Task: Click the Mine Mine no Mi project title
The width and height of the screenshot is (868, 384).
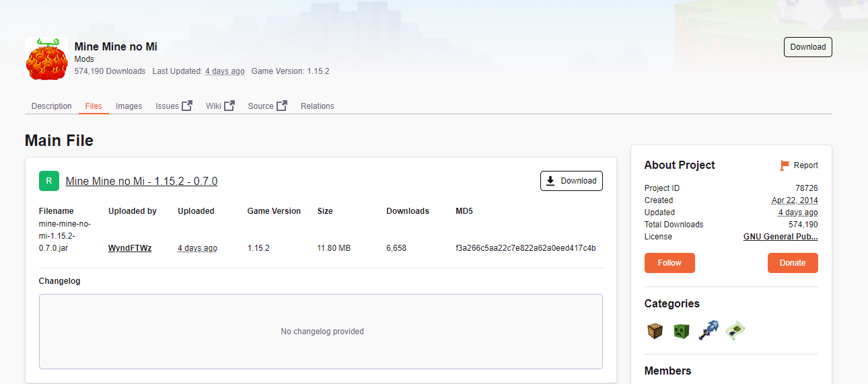Action: click(116, 46)
